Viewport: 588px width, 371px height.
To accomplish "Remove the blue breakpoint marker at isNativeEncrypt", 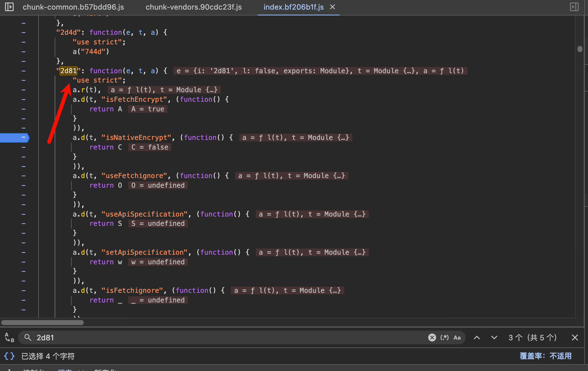I will click(15, 137).
